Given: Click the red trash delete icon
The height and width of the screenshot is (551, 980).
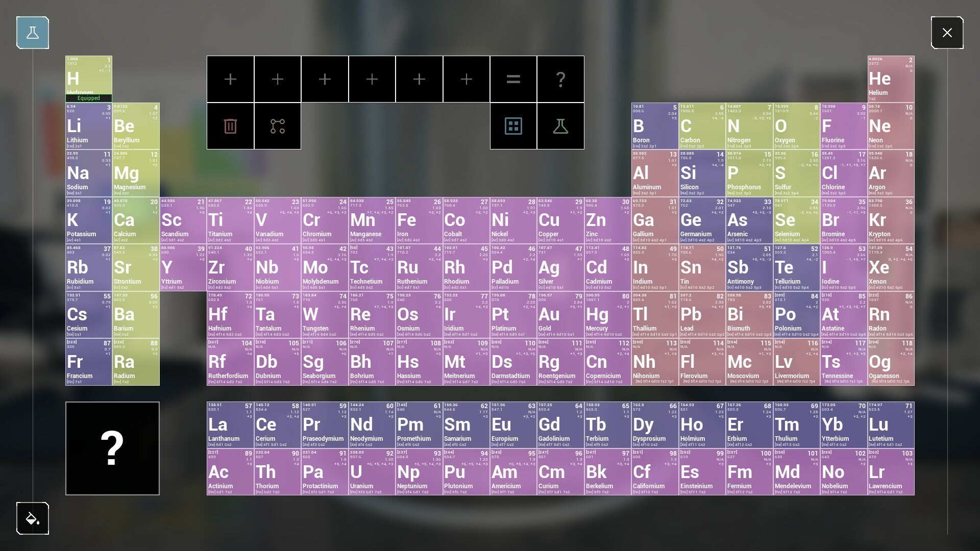Looking at the screenshot, I should [x=230, y=126].
